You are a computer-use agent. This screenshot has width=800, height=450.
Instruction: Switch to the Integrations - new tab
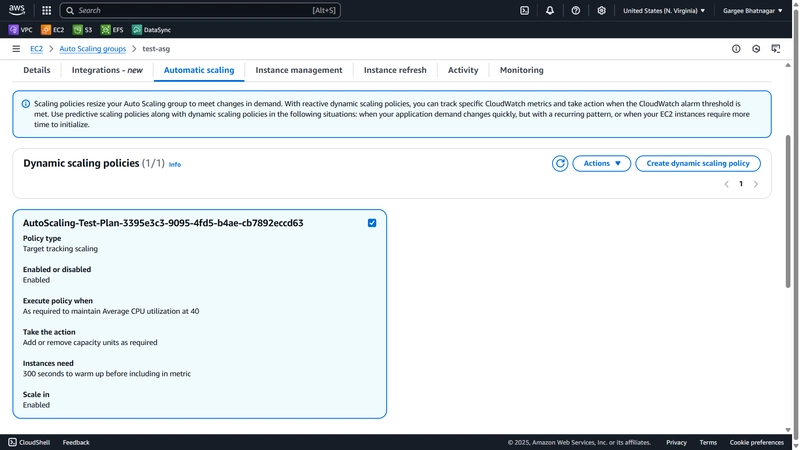click(x=107, y=70)
